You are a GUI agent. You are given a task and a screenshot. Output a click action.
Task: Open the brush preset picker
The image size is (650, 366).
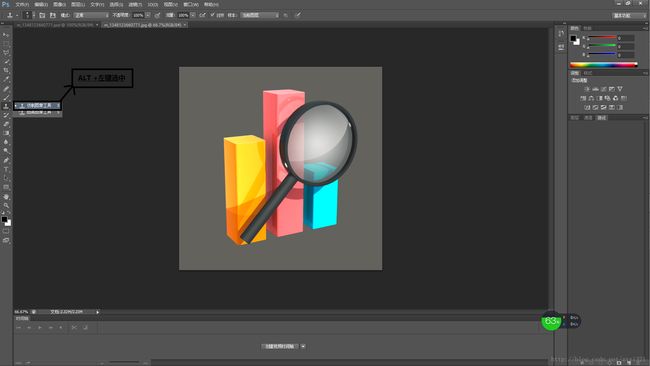[x=29, y=15]
